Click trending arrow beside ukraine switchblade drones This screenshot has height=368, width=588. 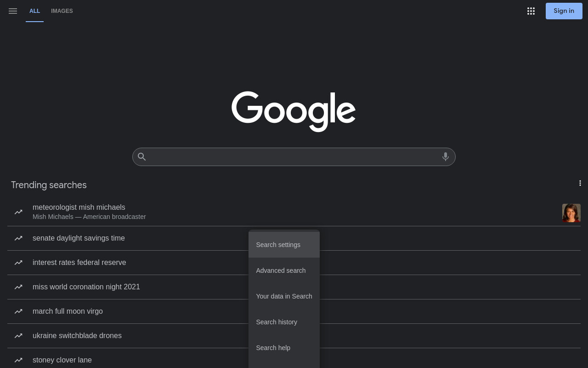pos(18,336)
